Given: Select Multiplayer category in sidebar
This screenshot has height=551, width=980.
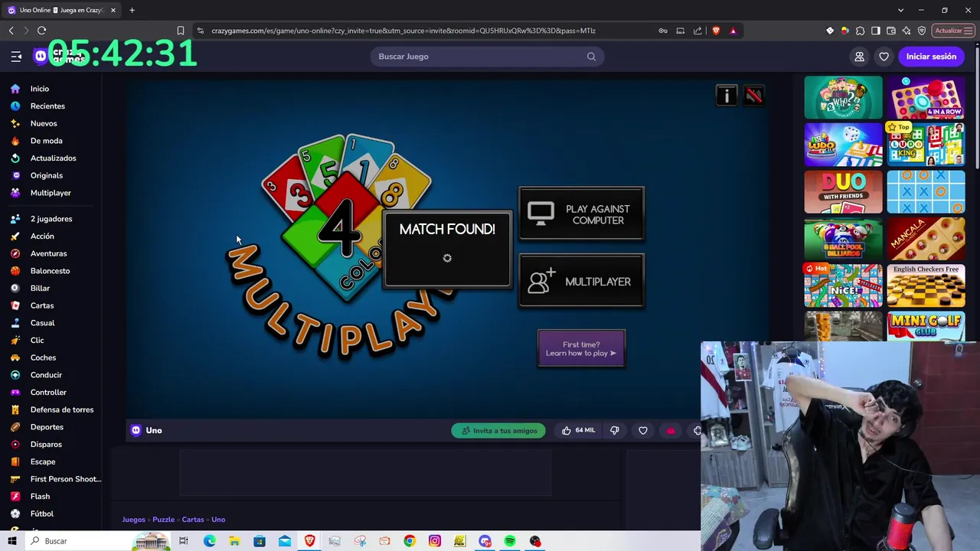Looking at the screenshot, I should click(51, 193).
